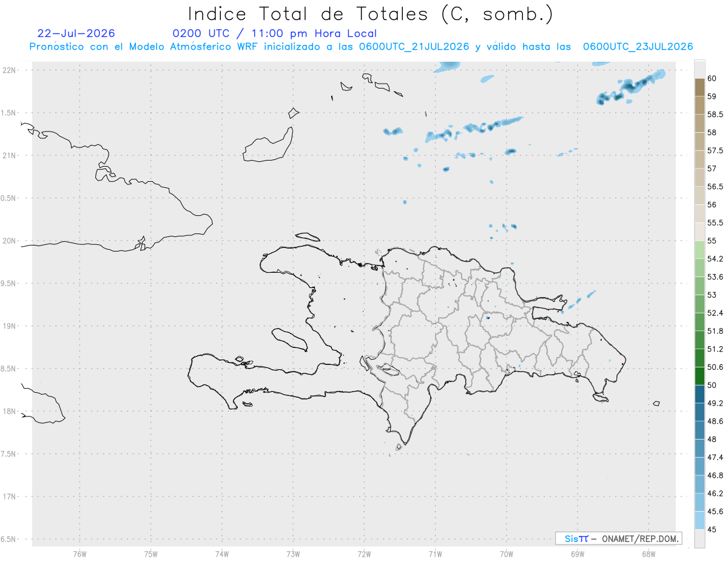
Task: Click the validity timestamp "0600UTC_23JUL2026"
Action: tap(638, 47)
